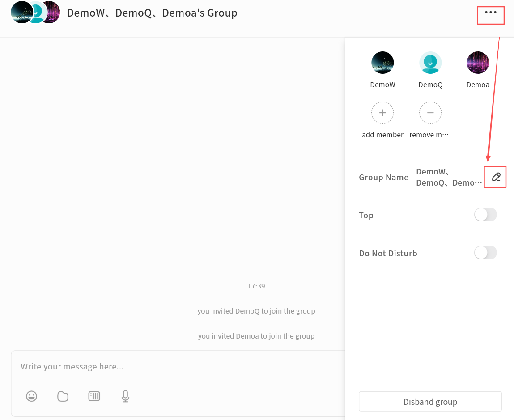Screen dimensions: 514x420
Task: Click Demoa's member avatar
Action: click(x=478, y=63)
